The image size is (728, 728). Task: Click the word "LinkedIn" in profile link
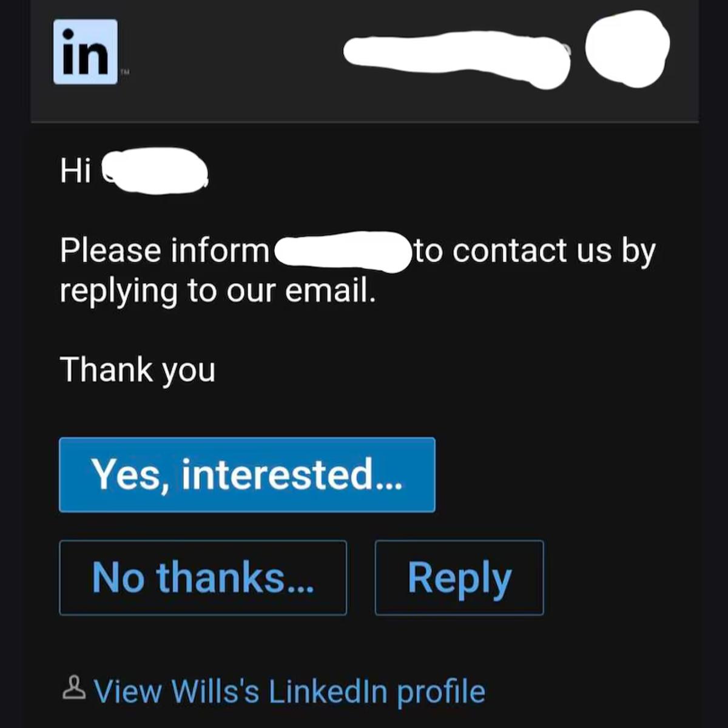click(x=328, y=691)
